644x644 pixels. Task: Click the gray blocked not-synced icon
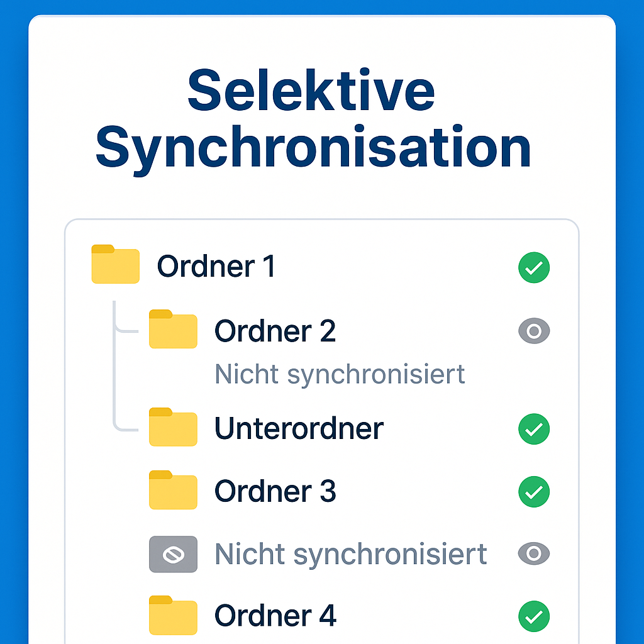173,554
